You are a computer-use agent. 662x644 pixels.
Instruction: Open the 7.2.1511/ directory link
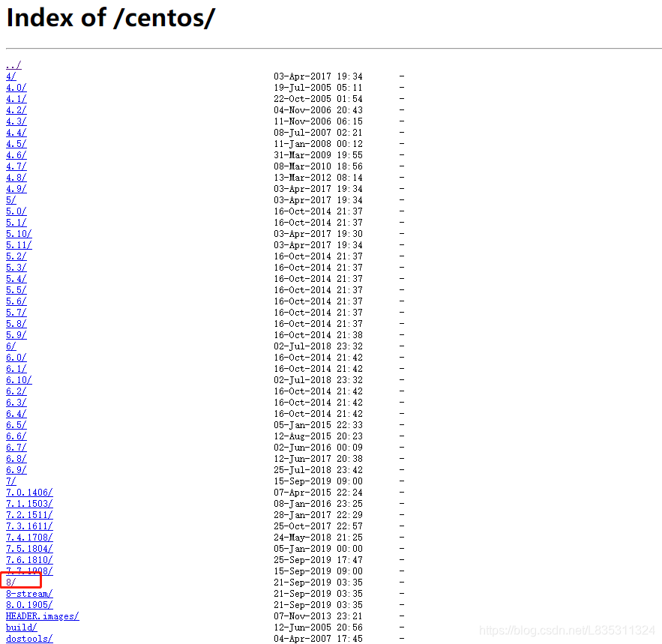click(29, 515)
